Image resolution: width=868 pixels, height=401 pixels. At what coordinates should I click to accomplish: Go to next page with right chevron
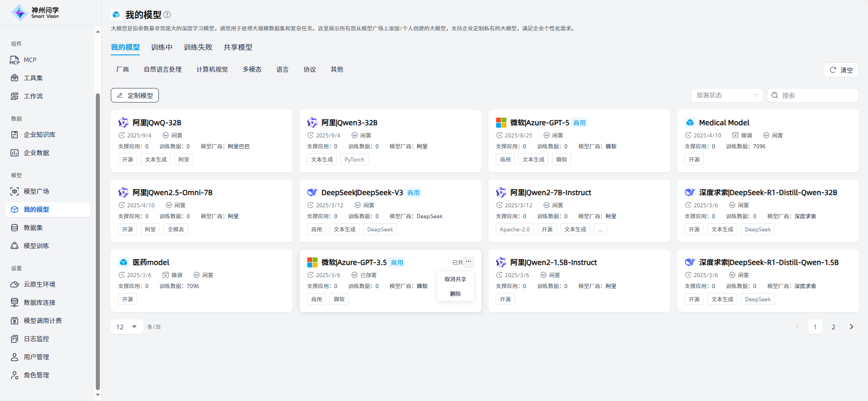851,327
